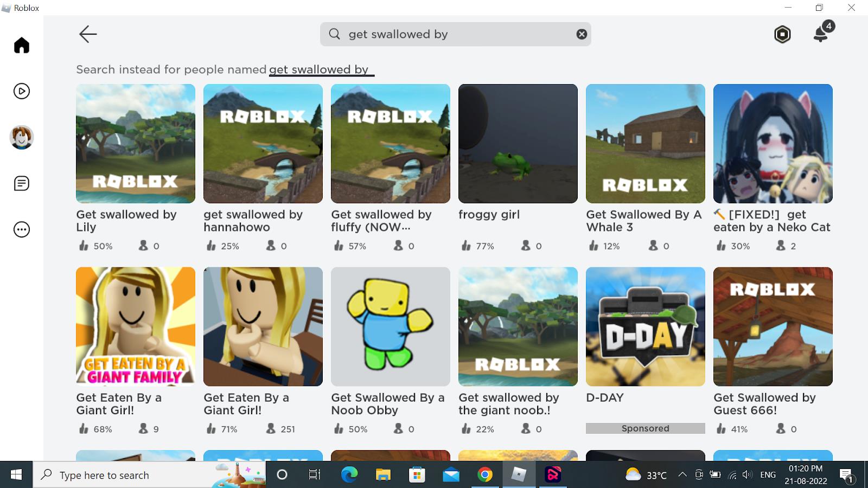
Task: Click the taskbar 'Type here to search' box
Action: click(x=150, y=475)
